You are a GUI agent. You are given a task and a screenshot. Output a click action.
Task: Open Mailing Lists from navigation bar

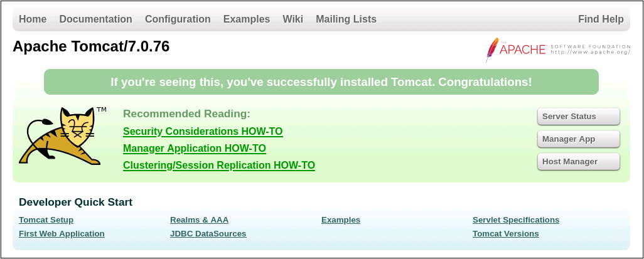tap(346, 19)
